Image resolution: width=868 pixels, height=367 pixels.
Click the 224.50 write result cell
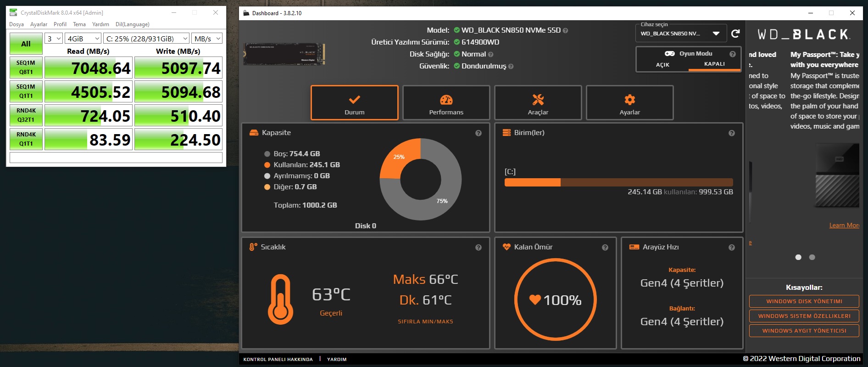178,139
